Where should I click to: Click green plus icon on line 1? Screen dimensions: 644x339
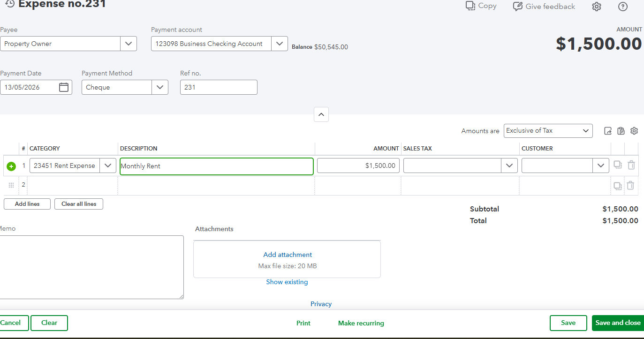11,166
